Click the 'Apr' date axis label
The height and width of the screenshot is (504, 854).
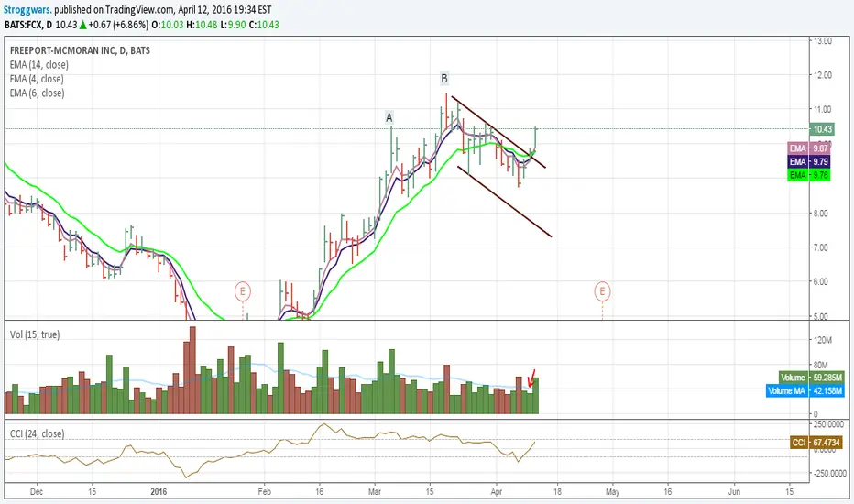point(496,491)
